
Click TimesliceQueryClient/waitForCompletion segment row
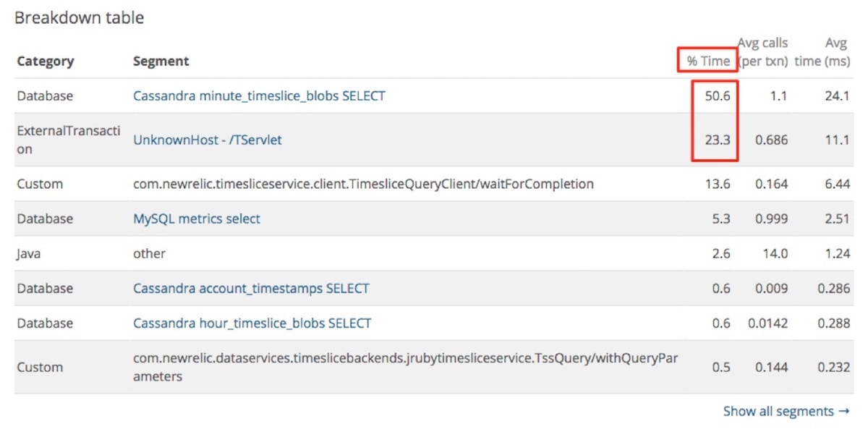point(433,184)
